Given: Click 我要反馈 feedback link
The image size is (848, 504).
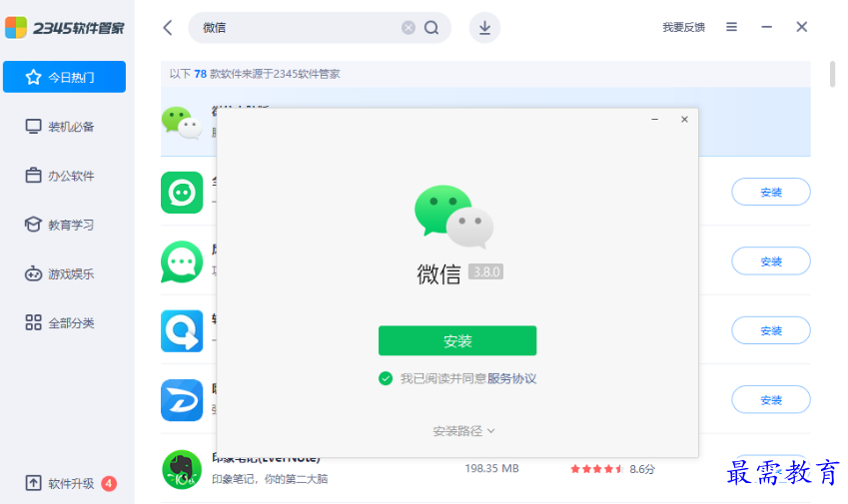Looking at the screenshot, I should click(683, 27).
